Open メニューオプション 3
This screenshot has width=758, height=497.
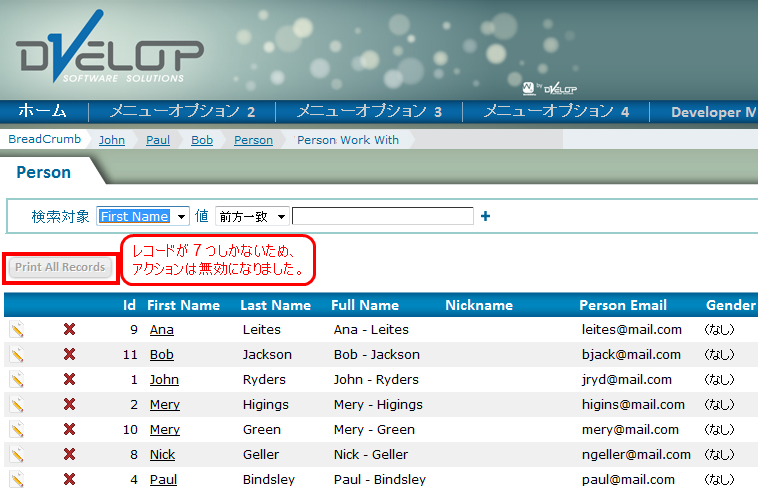coord(369,111)
